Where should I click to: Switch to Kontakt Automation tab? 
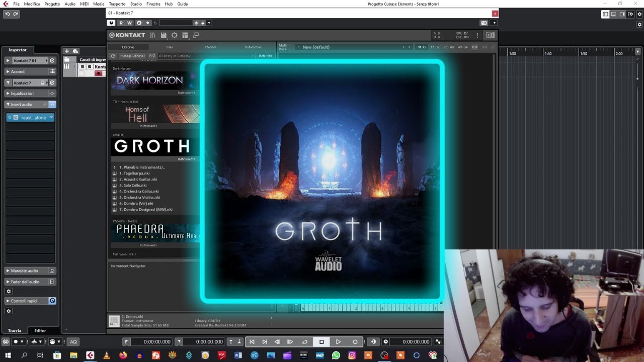click(253, 47)
